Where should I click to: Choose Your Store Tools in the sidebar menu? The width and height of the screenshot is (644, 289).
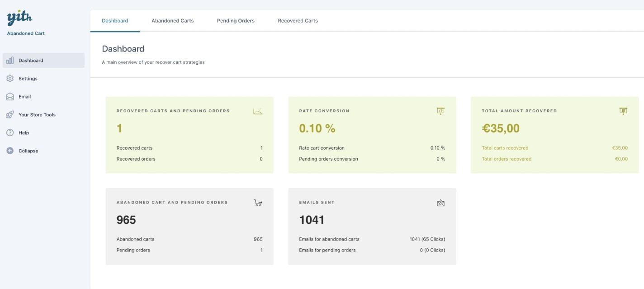[37, 114]
